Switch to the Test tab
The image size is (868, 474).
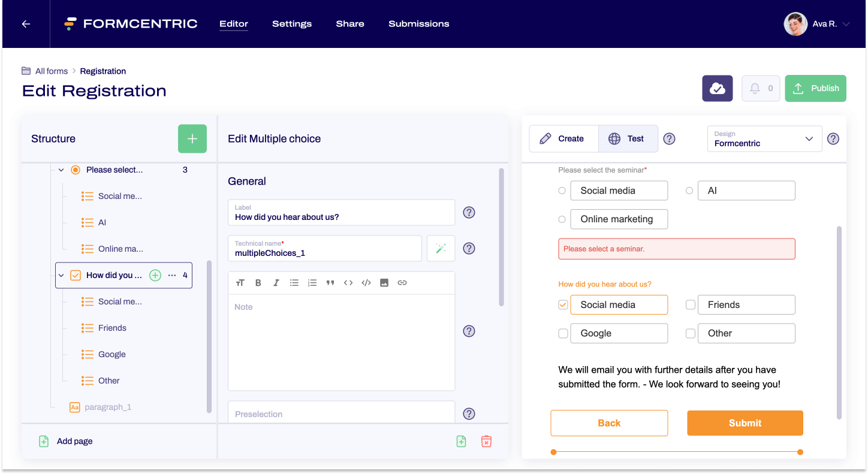tap(628, 138)
